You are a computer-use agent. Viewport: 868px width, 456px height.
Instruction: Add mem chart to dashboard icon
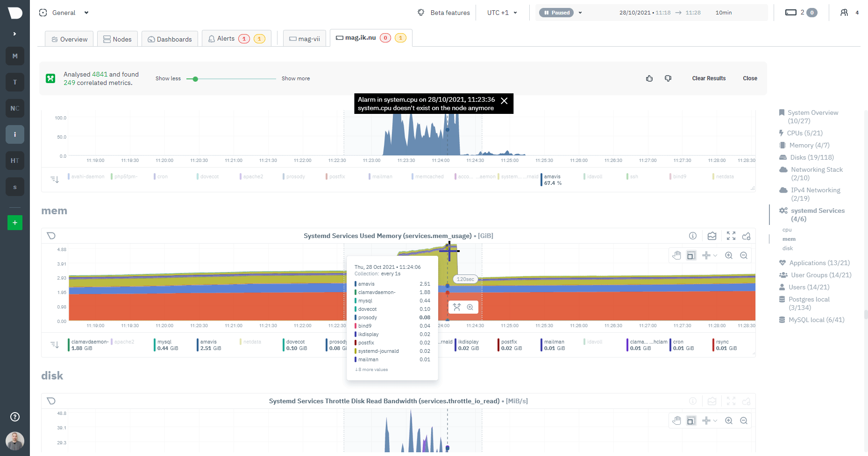747,236
